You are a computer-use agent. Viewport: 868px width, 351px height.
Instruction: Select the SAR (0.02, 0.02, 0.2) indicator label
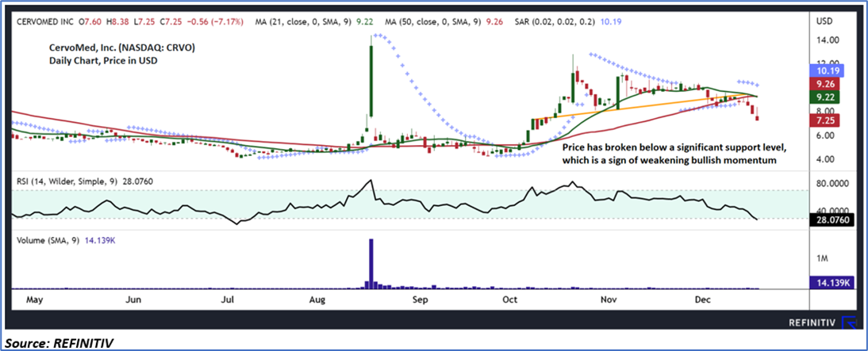pyautogui.click(x=554, y=21)
